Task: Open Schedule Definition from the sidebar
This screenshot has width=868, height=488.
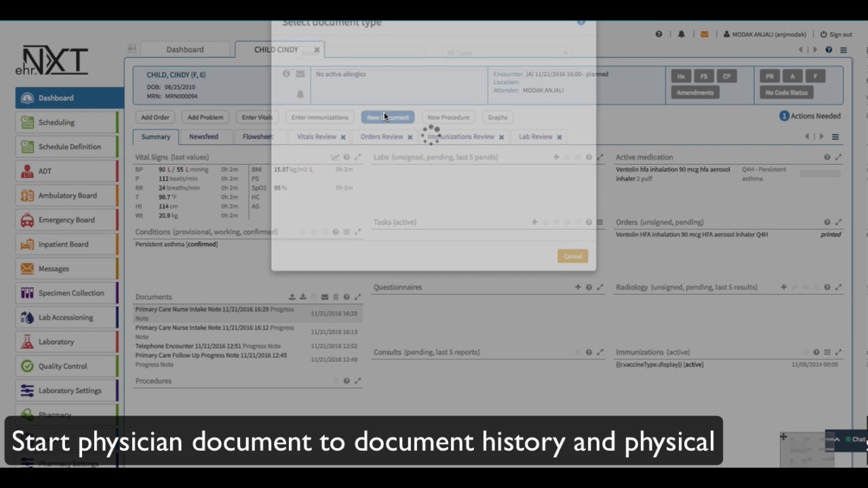Action: coord(66,146)
